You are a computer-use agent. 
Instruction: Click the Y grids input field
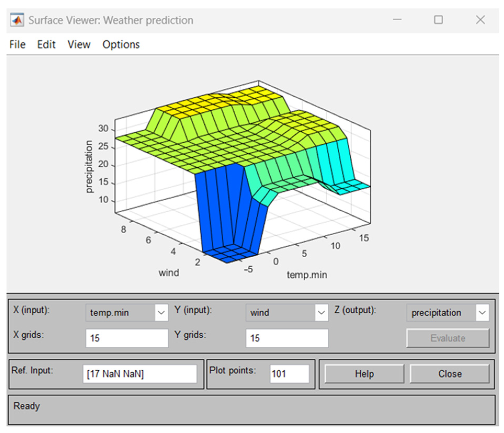click(287, 338)
